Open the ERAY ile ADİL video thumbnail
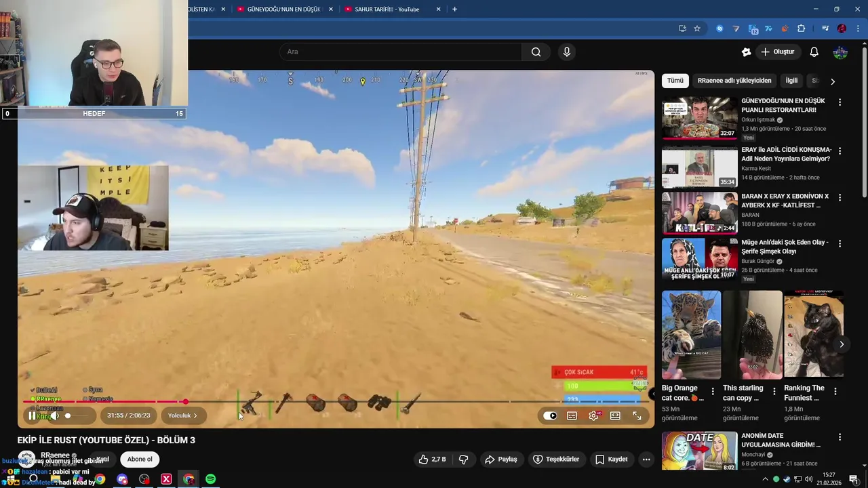 point(700,167)
